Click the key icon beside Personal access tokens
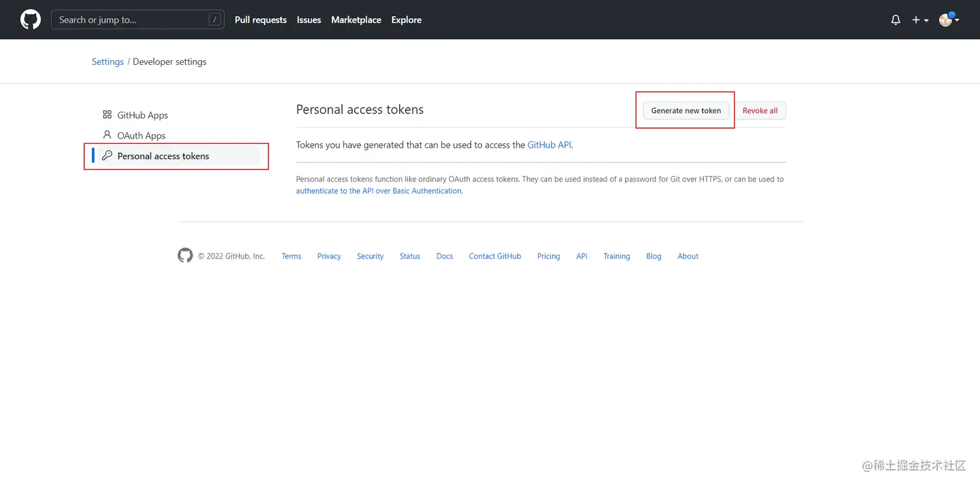This screenshot has width=980, height=486. (x=107, y=156)
